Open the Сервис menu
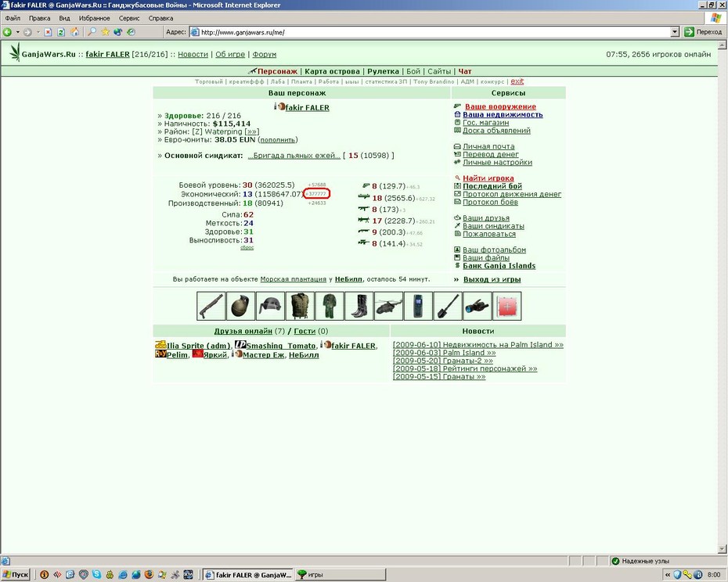Viewport: 728px width, 582px height. point(129,18)
